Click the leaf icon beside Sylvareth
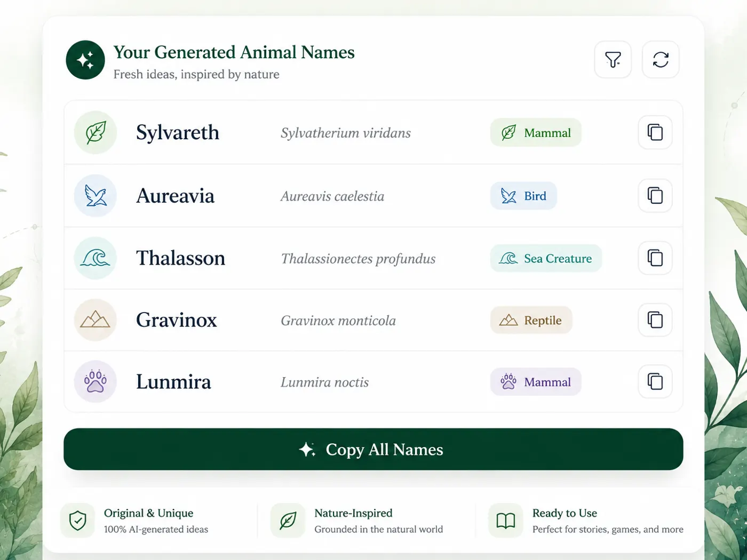 coord(96,132)
